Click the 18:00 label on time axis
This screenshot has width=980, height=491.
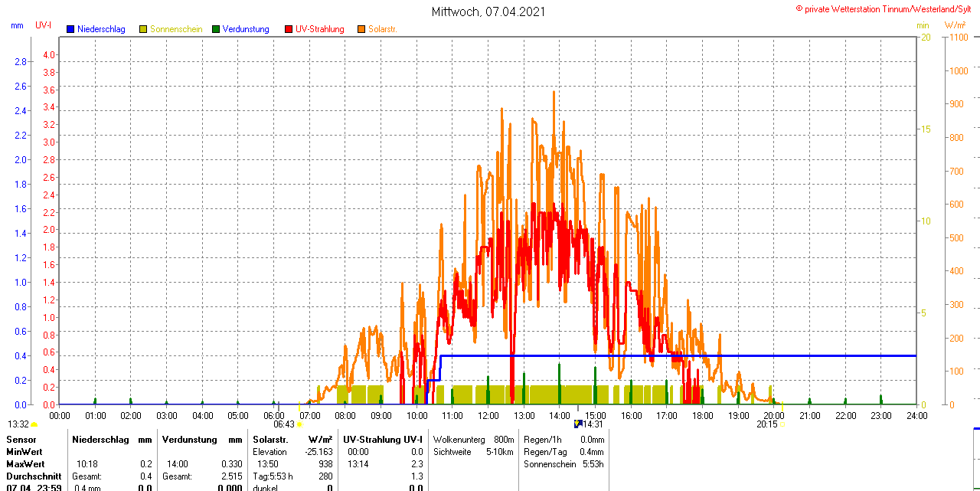(x=702, y=415)
